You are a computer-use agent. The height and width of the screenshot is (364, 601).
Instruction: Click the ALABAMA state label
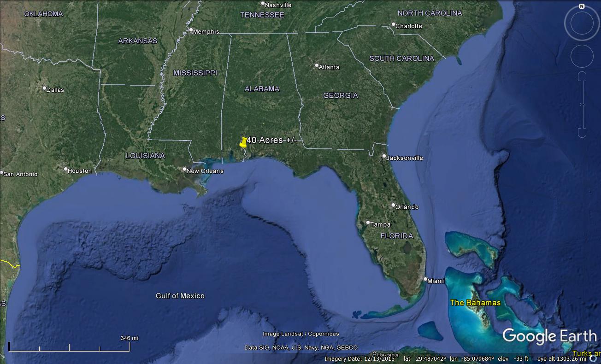coord(262,89)
